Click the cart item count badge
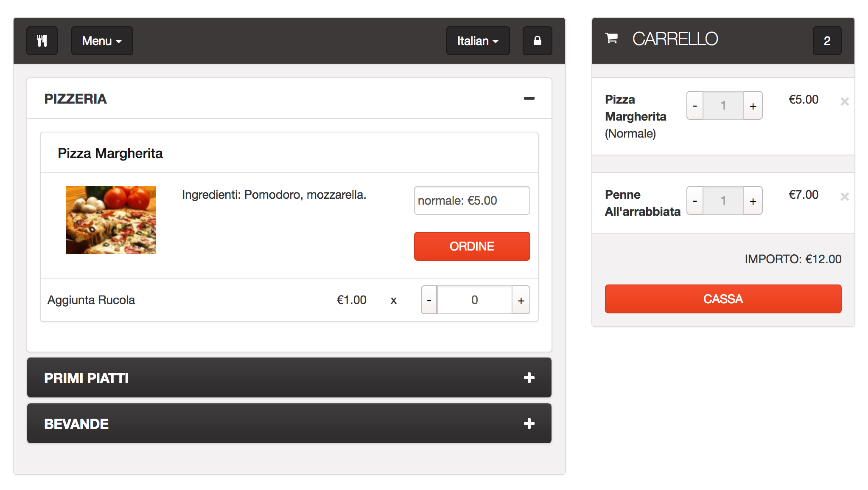This screenshot has width=868, height=490. (x=827, y=41)
